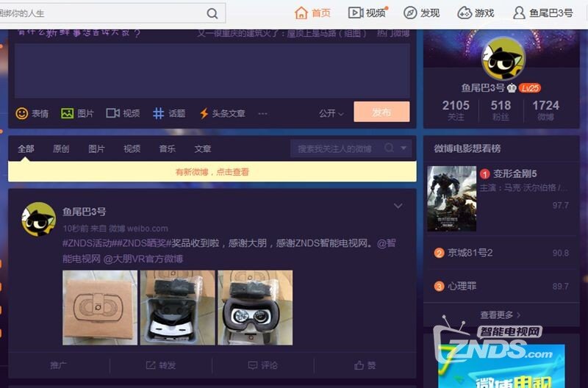This screenshot has width=588, height=388.
Task: Click the 发布 publish button
Action: coord(381,112)
